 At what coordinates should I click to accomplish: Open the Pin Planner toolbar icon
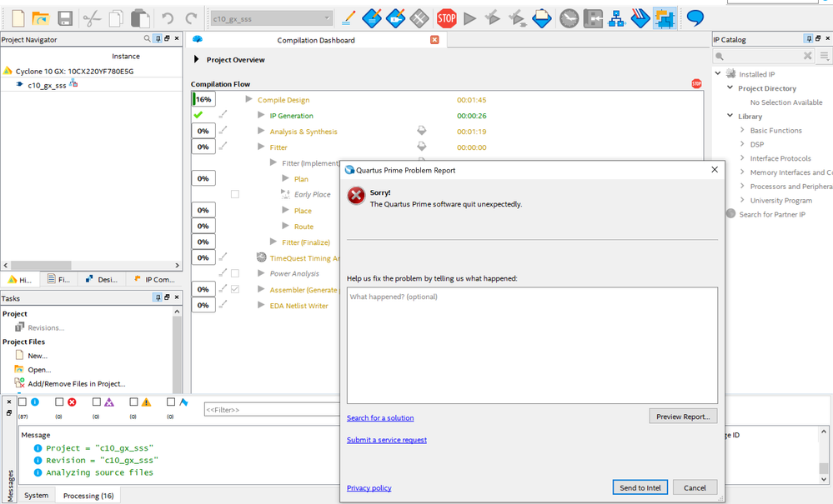click(x=395, y=18)
